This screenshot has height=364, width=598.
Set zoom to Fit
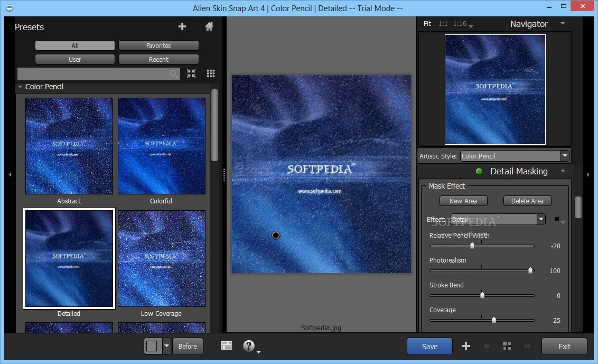(x=427, y=24)
